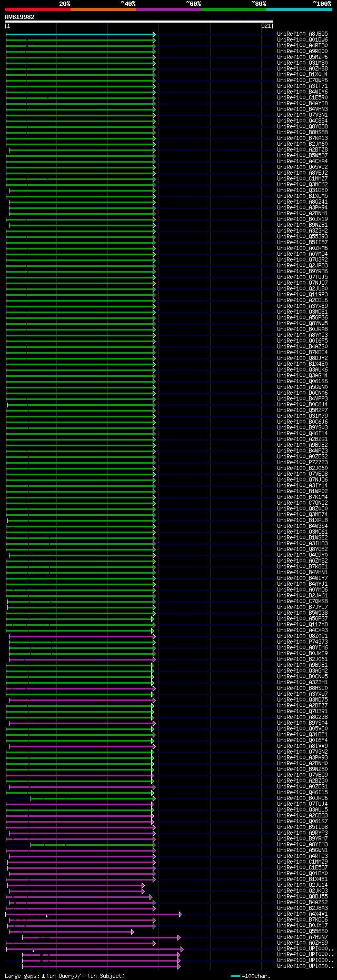
Task: Open hit UniRef100_Q31M80
Action: (x=302, y=63)
